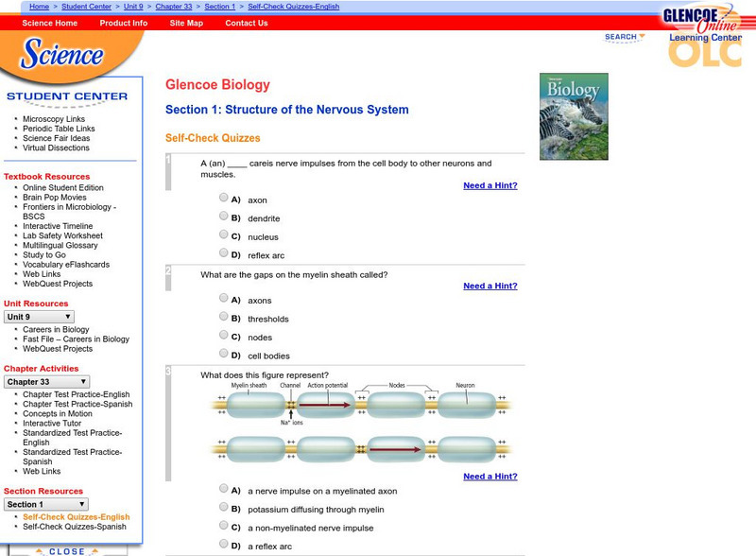Open Self-Check Quizzes-Spanish

point(75,527)
